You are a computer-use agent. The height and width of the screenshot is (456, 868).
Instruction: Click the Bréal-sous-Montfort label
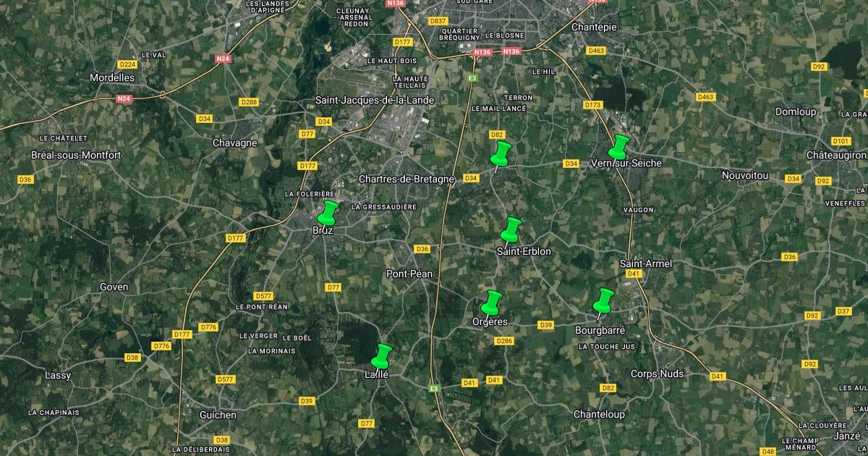[x=77, y=156]
